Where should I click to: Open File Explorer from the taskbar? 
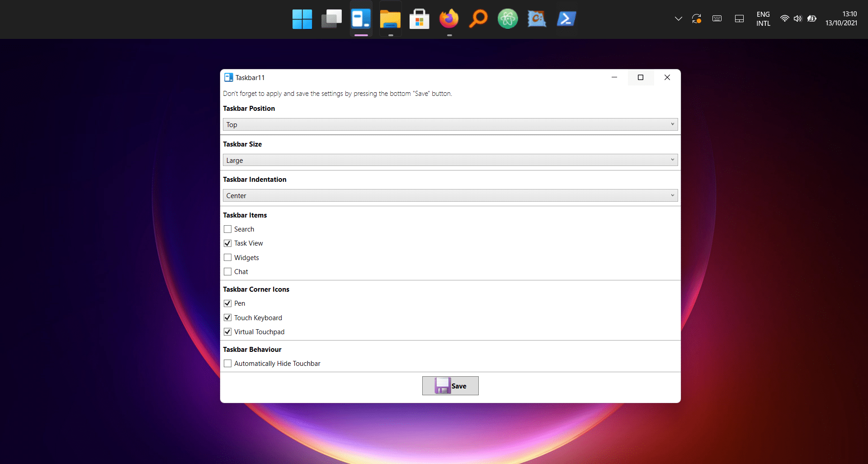tap(390, 19)
